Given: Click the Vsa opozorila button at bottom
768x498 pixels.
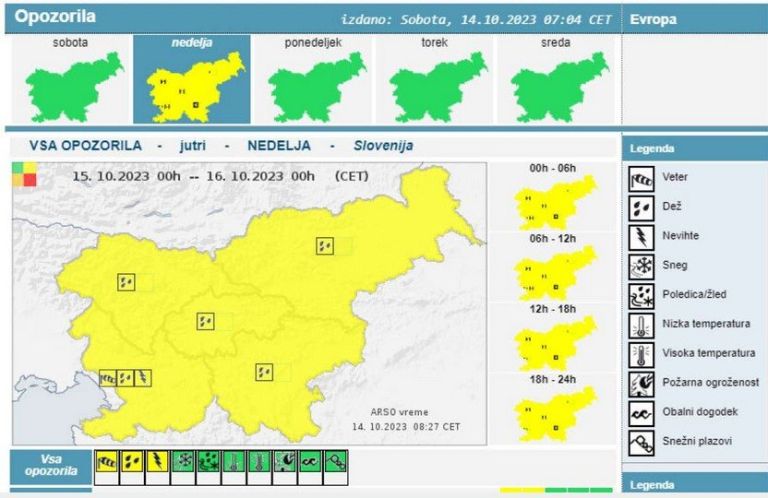Looking at the screenshot, I should click(51, 464).
